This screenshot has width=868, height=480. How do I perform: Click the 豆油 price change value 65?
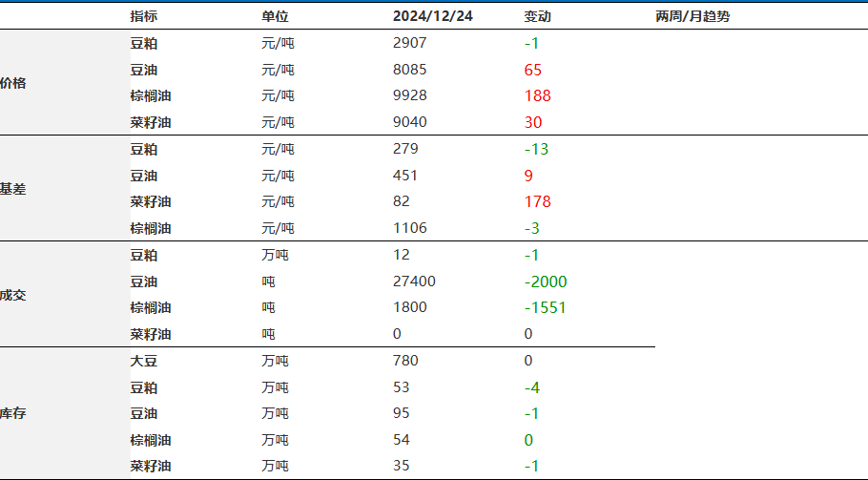tap(533, 70)
